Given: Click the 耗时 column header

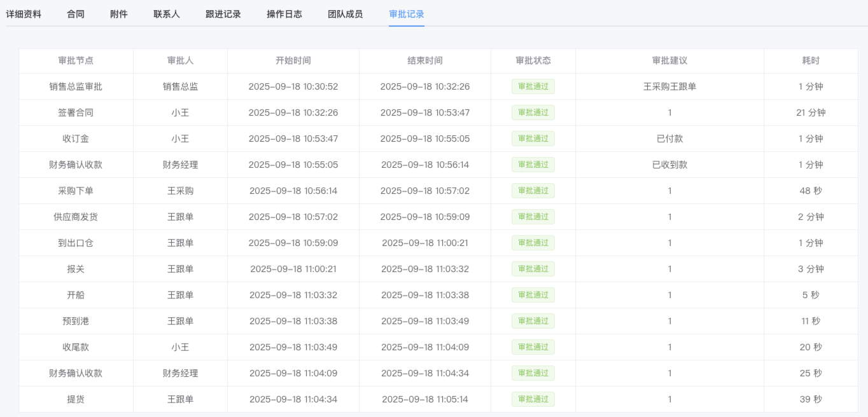Looking at the screenshot, I should point(811,61).
